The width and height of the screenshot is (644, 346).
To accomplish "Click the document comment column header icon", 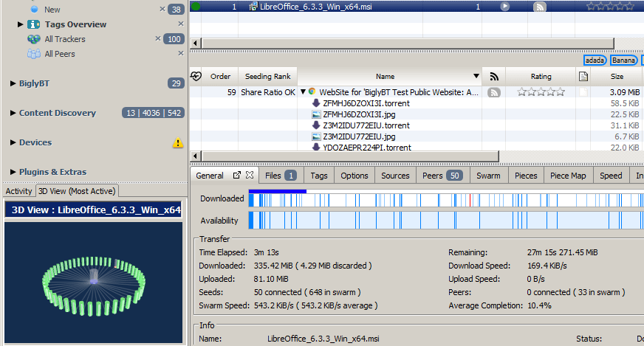I will [583, 76].
